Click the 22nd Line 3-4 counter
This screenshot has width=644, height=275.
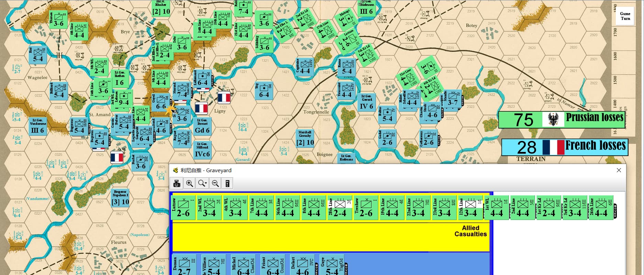[418, 208]
